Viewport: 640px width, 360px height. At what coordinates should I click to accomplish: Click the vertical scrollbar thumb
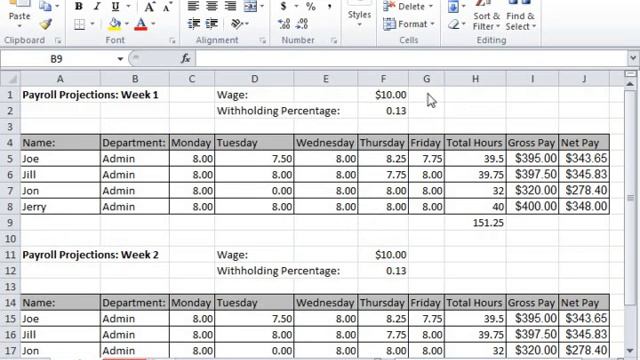coord(631,198)
